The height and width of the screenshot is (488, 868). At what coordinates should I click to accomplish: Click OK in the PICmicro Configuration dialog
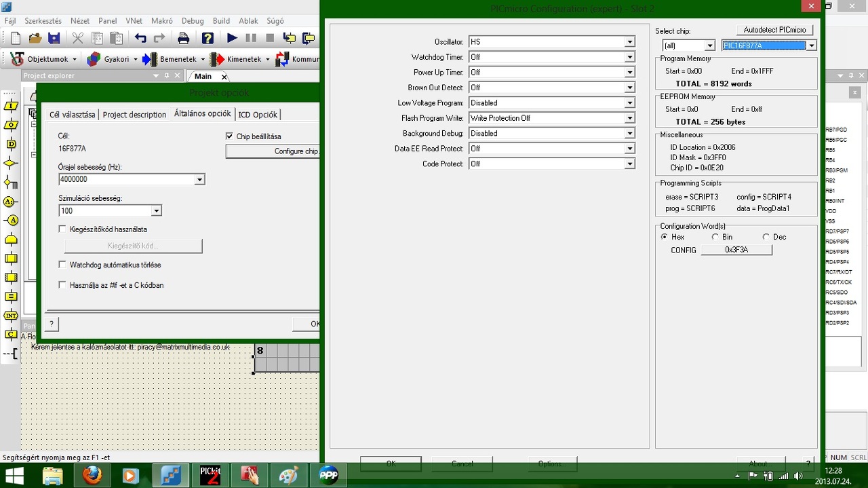click(x=391, y=464)
